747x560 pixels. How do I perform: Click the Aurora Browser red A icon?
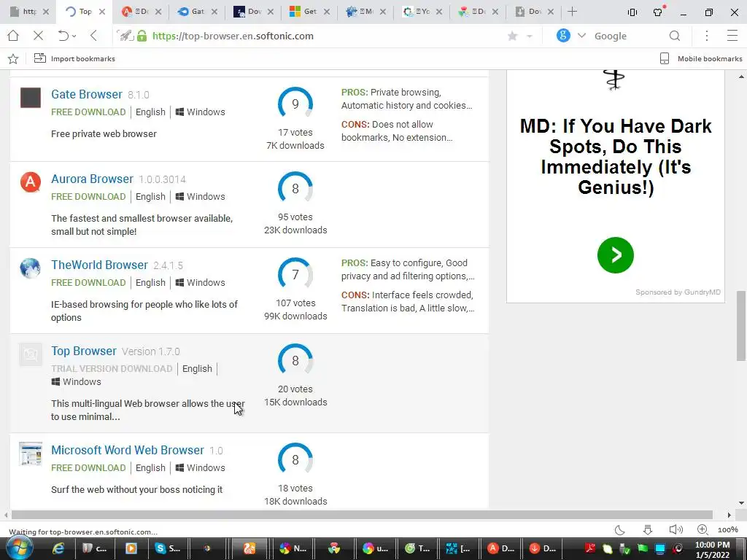[31, 182]
